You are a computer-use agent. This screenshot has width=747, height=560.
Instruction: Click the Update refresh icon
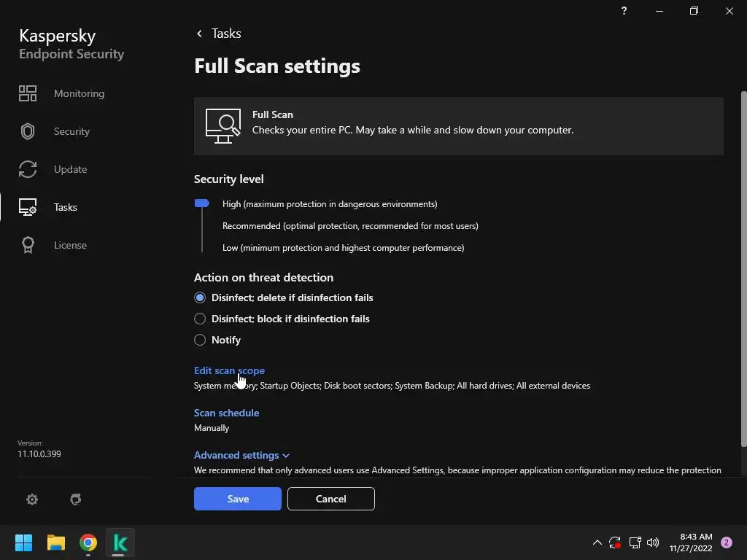coord(28,169)
